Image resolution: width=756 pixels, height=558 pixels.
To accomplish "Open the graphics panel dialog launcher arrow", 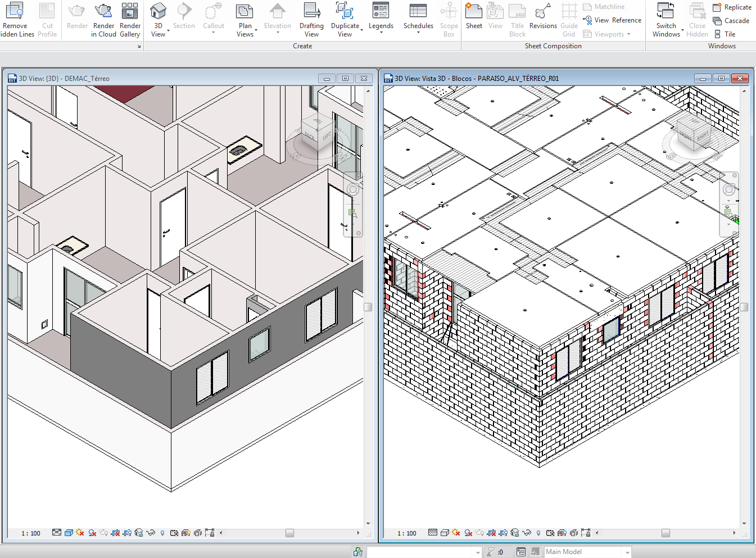I will click(x=139, y=47).
